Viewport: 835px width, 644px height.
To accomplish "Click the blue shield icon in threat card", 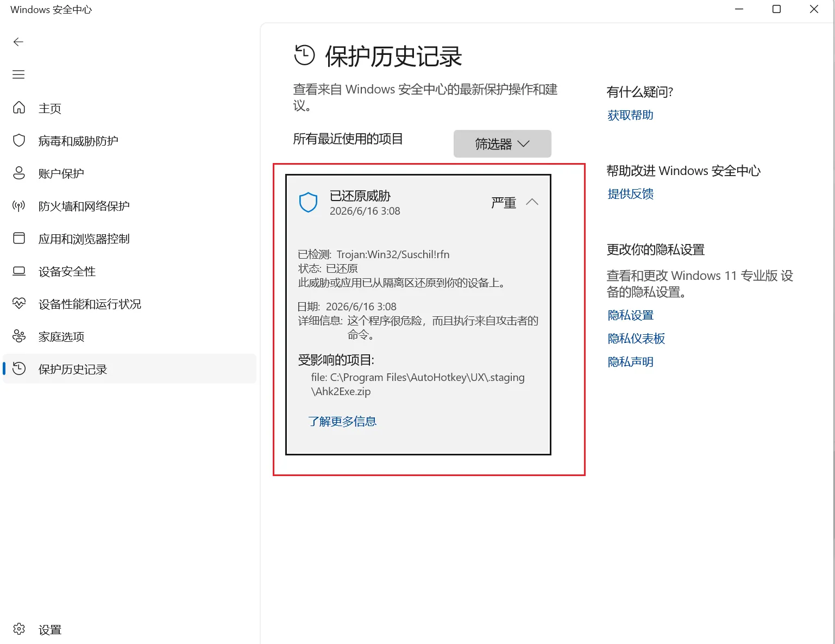I will click(x=308, y=202).
